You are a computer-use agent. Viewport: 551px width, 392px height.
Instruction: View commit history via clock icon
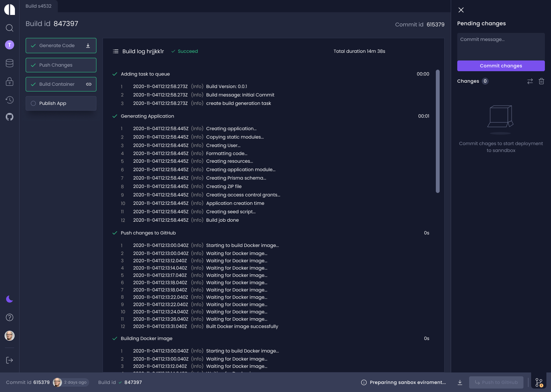coord(9,100)
